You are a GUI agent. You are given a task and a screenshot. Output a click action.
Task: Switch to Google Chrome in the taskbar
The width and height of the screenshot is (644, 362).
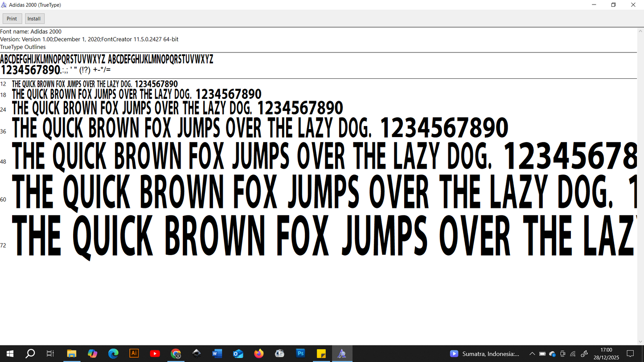coord(176,354)
